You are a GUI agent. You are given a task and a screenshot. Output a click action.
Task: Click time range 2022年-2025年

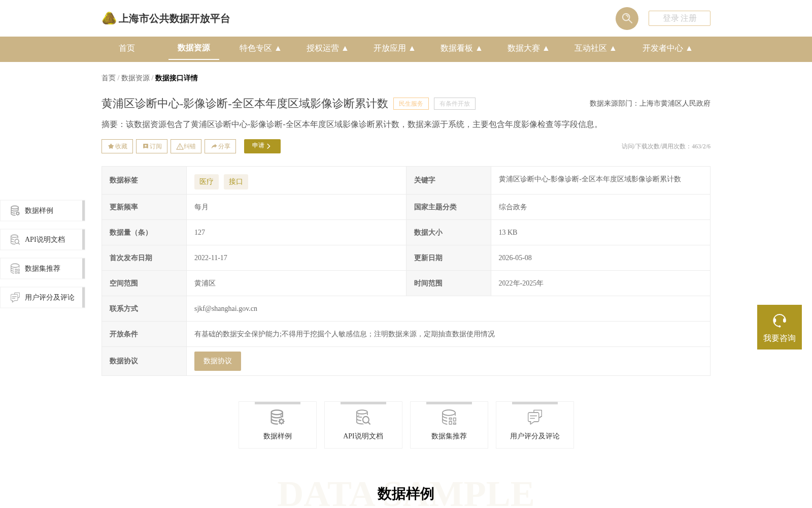click(521, 283)
